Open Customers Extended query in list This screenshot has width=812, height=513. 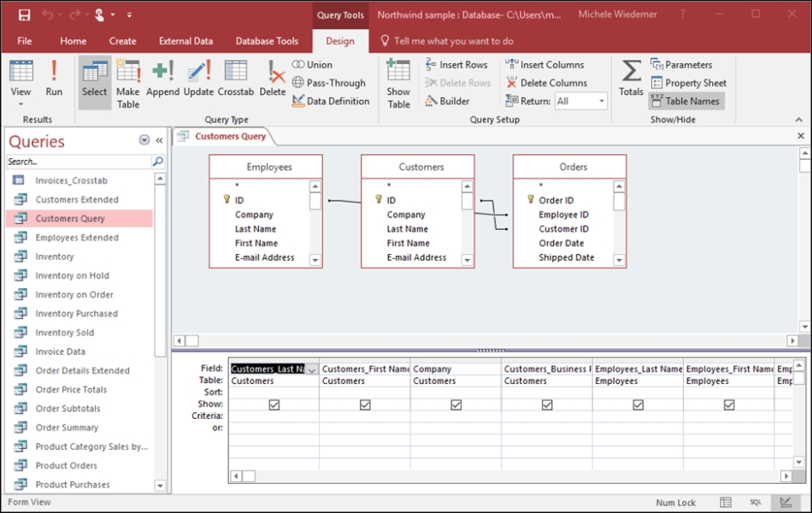(x=77, y=199)
